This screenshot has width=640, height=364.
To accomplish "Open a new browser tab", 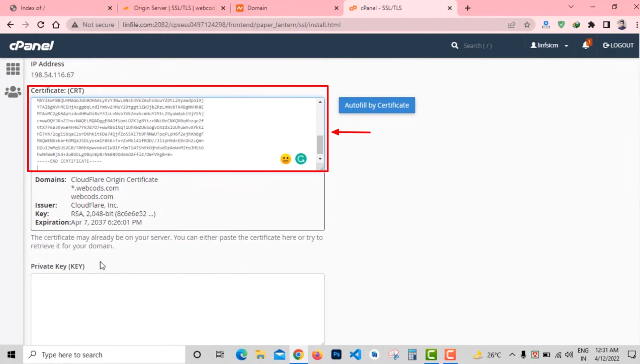I will coord(468,8).
